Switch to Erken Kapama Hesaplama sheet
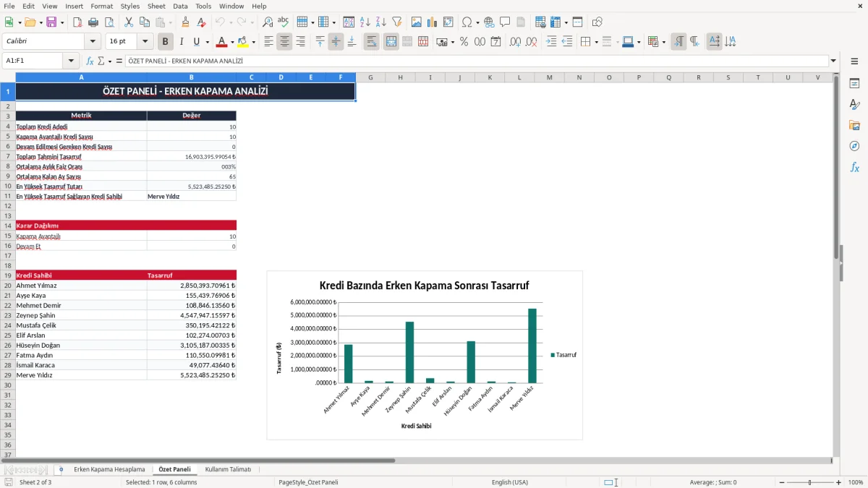Viewport: 868px width, 488px height. (109, 469)
